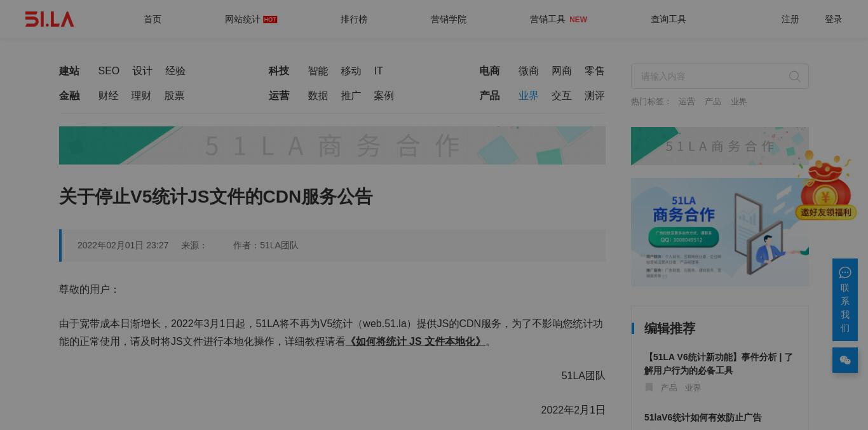Click the 注册 link
The height and width of the screenshot is (430, 868).
pyautogui.click(x=790, y=19)
